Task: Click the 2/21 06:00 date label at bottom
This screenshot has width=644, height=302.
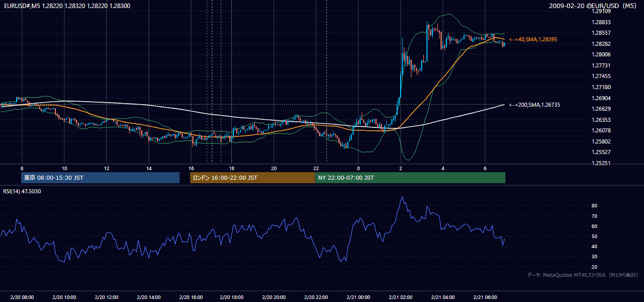Action: click(485, 297)
